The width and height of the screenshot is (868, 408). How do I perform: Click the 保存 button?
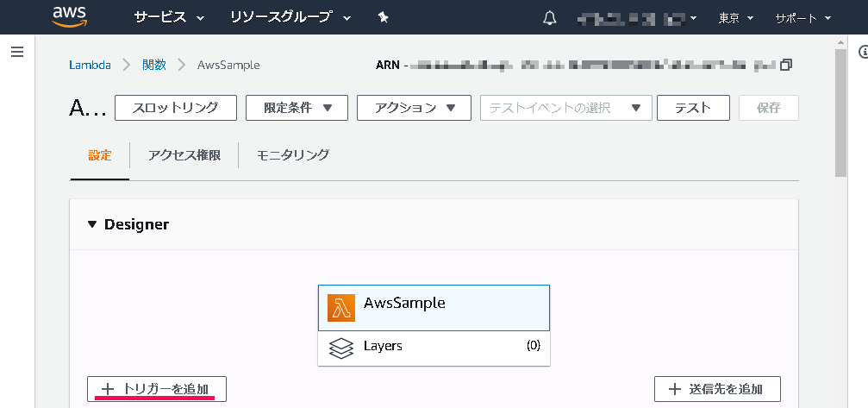point(768,108)
